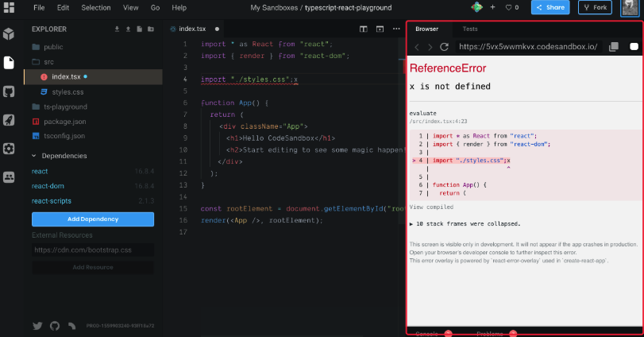Screen dimensions: 644x337
Task: Open the Project Info cube icon
Action: pos(9,33)
